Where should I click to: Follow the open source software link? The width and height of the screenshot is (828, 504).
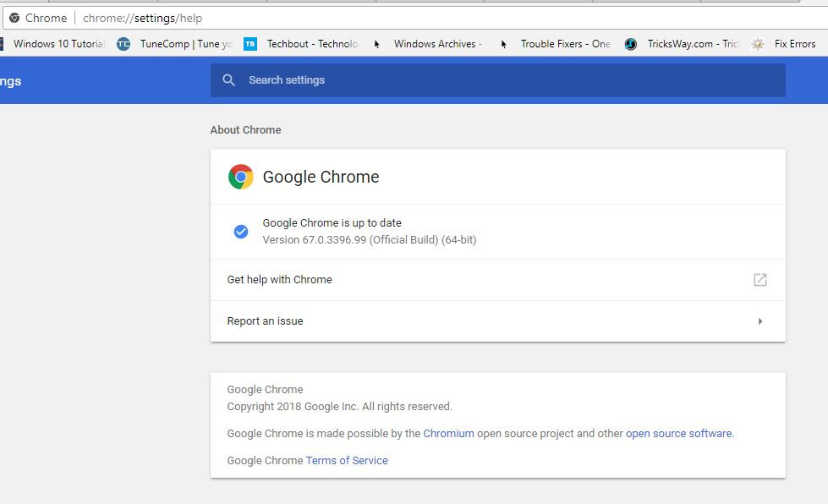tap(678, 433)
